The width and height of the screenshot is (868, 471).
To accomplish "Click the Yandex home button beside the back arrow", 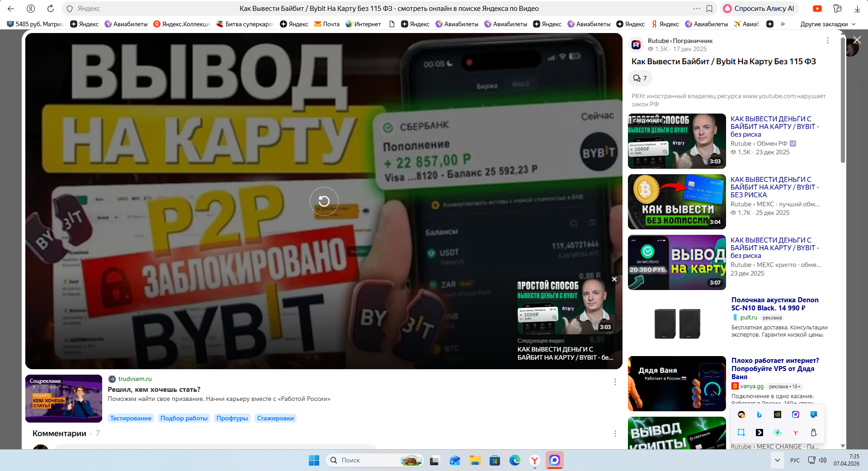I will 31,9.
